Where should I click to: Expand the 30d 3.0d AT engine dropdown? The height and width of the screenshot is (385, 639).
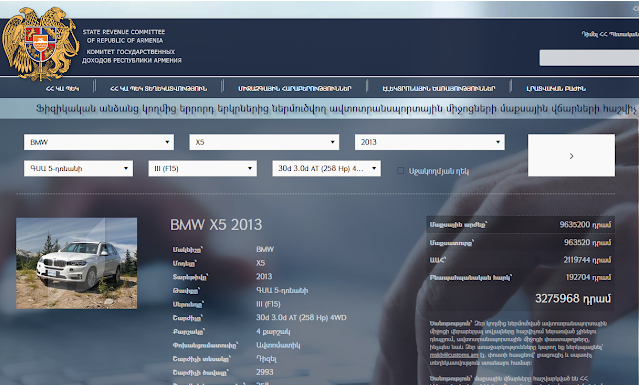[326, 168]
